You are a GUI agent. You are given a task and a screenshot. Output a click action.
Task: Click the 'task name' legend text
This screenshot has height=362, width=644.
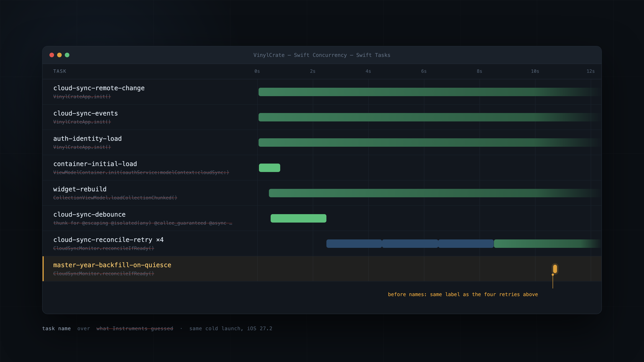pos(56,328)
